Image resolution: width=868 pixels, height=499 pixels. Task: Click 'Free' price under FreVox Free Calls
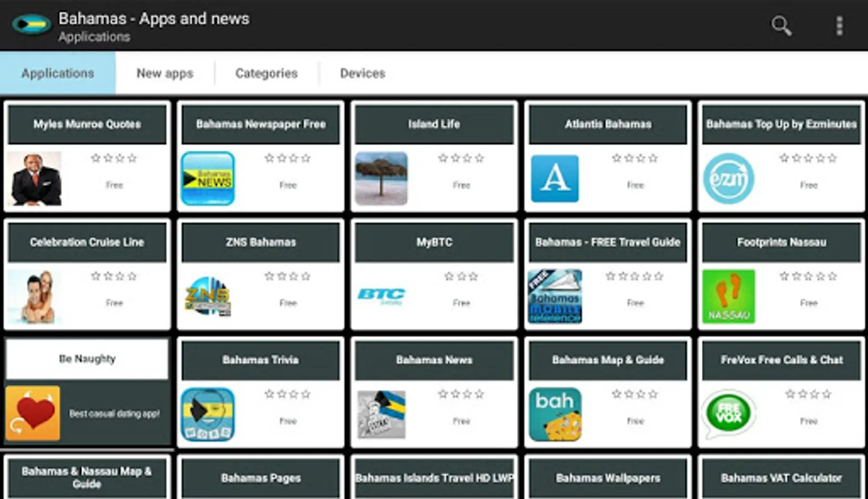point(809,421)
